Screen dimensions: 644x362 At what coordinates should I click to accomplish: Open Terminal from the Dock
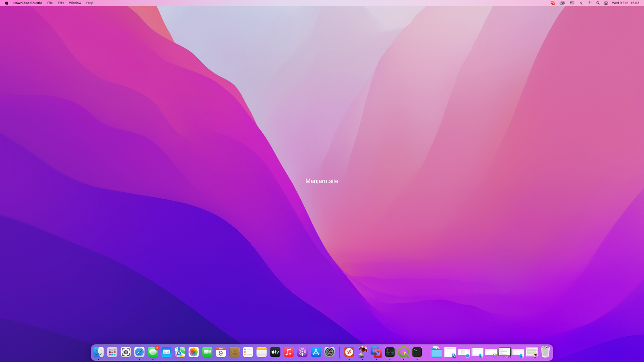[x=417, y=352]
